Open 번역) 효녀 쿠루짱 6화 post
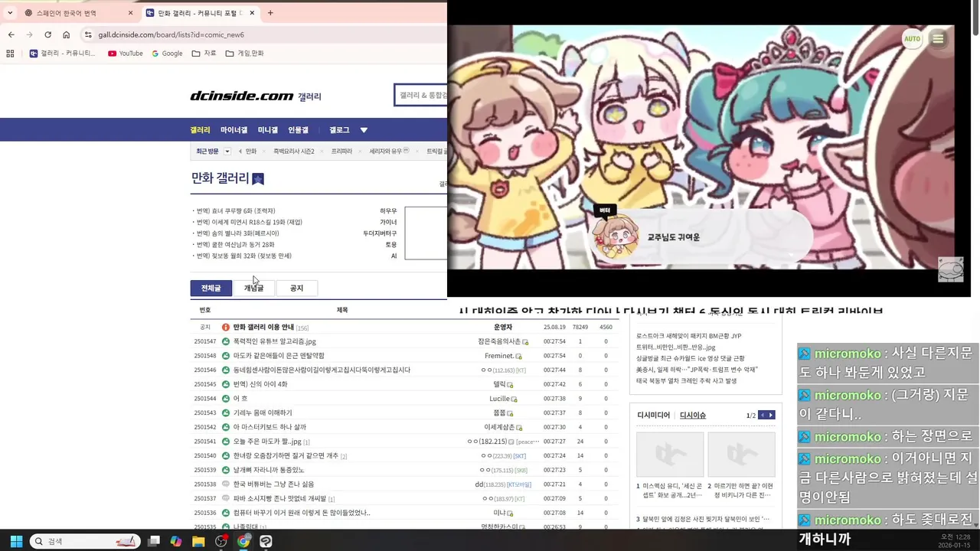 click(x=236, y=210)
